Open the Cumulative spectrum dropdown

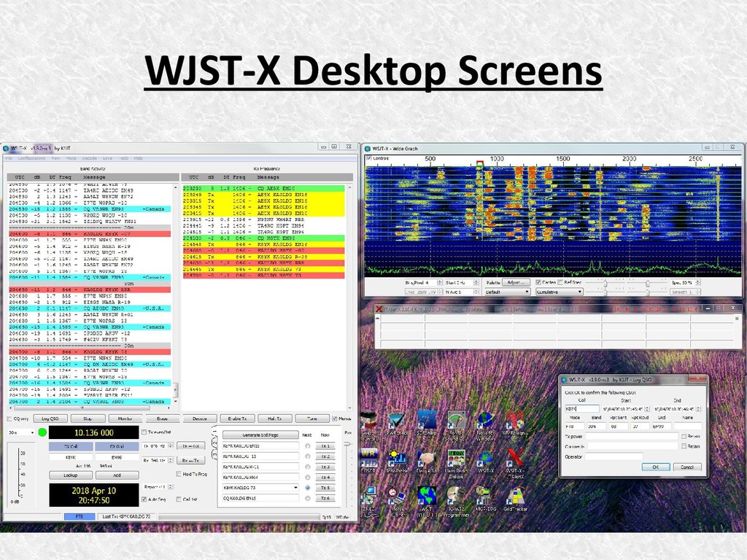[560, 292]
